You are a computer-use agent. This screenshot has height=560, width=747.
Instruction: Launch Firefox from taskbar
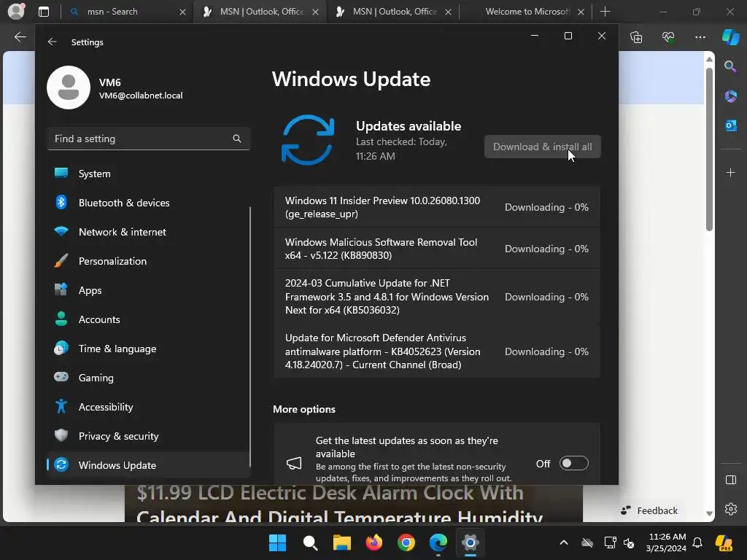pyautogui.click(x=374, y=542)
